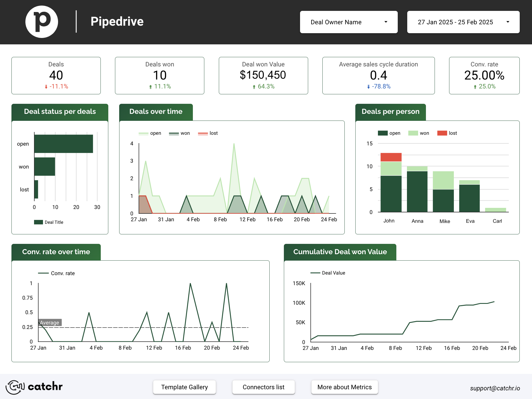The height and width of the screenshot is (399, 532).
Task: Click the 25.00% Conv. rate value
Action: (x=484, y=75)
